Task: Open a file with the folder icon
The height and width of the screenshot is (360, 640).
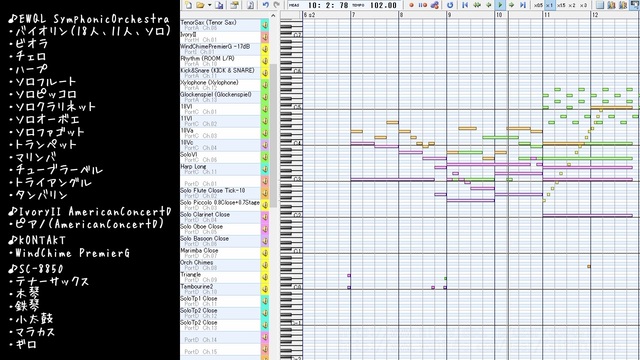Action: coord(200,5)
